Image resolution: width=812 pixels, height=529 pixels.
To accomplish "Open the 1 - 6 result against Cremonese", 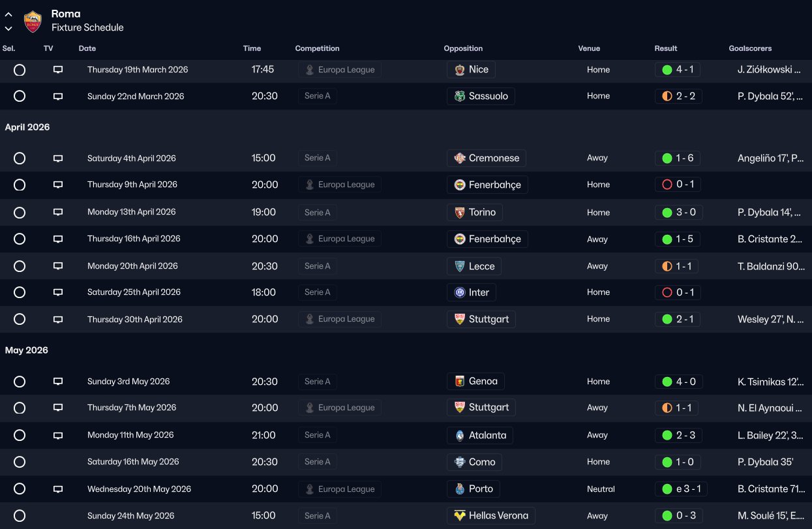I will 678,159.
